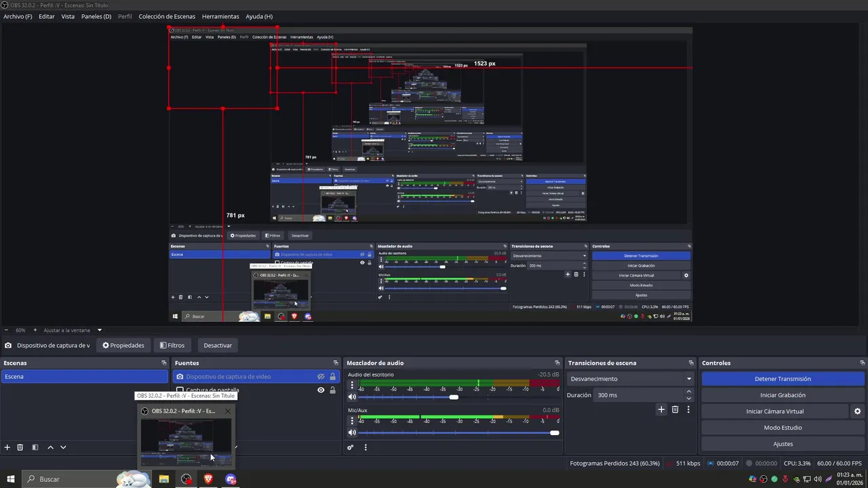The height and width of the screenshot is (488, 868).
Task: Zoom out the preview with the minus icon
Action: [6, 330]
